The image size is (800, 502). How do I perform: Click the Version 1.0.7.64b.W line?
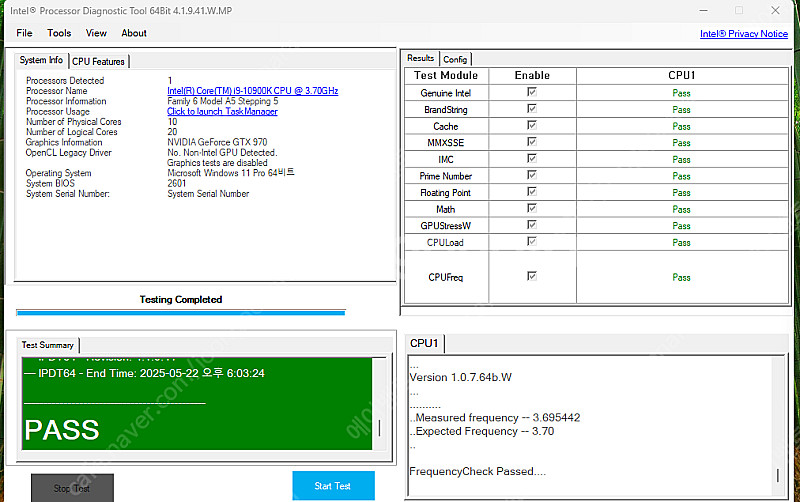coord(460,378)
